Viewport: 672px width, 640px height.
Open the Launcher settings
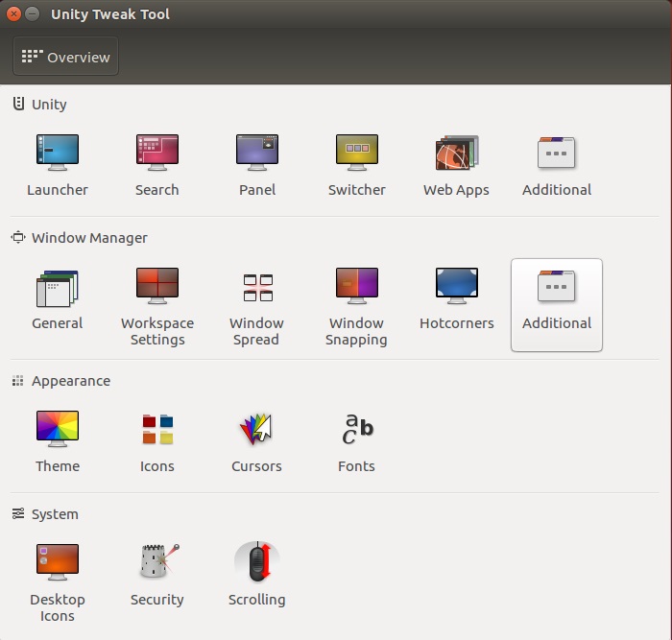click(x=58, y=165)
